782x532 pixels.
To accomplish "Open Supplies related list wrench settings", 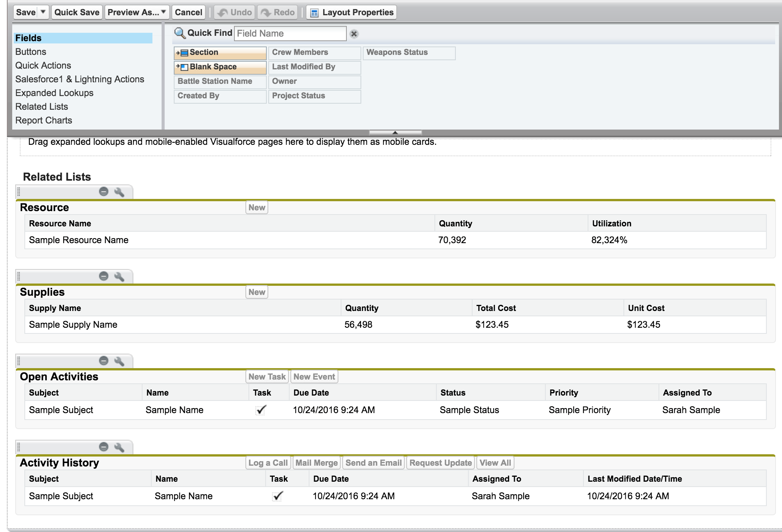I will 119,277.
